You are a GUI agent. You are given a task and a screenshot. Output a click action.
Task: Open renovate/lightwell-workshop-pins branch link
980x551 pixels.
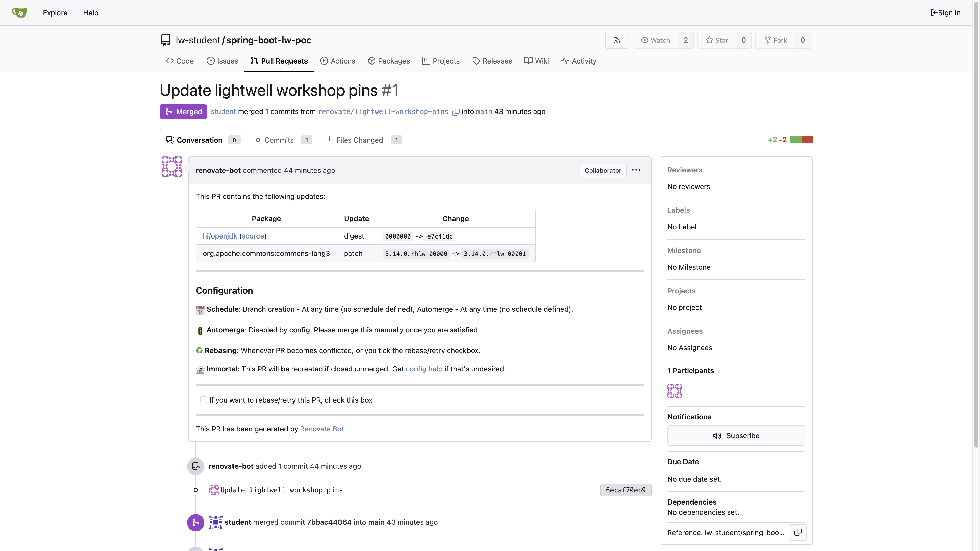383,111
